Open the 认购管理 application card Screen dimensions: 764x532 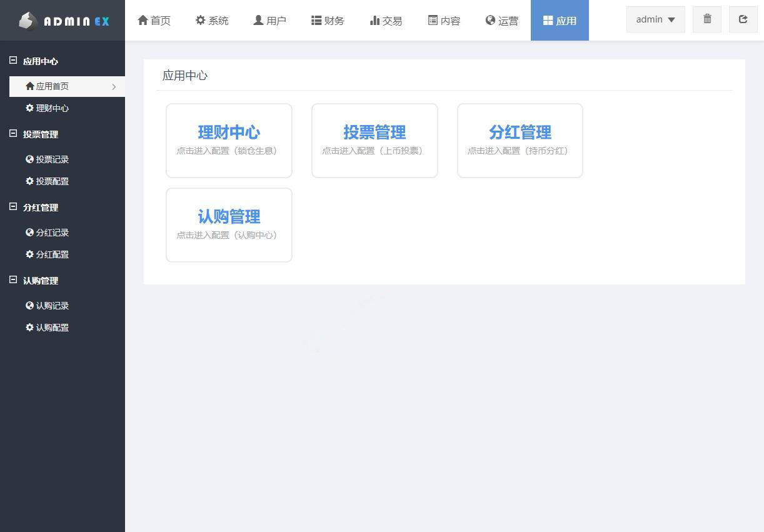click(229, 225)
